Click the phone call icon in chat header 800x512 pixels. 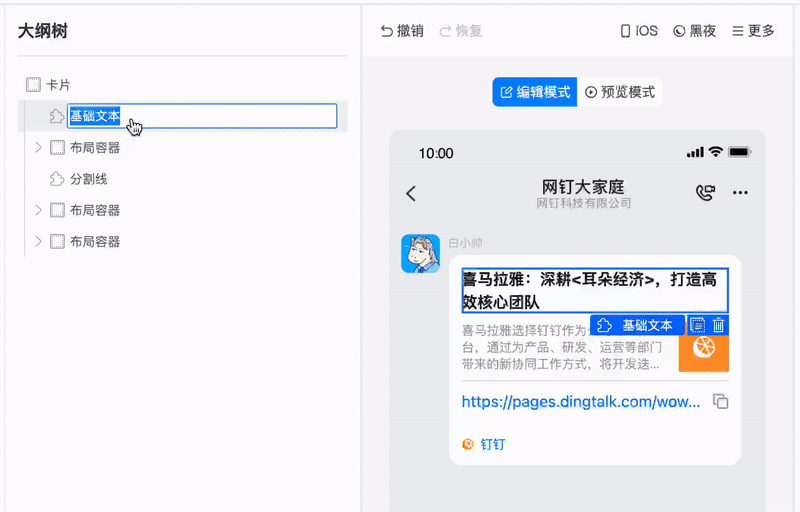[x=705, y=192]
